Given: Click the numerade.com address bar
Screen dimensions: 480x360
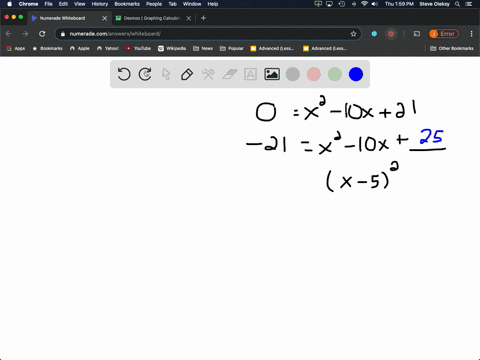Looking at the screenshot, I should 207,34.
